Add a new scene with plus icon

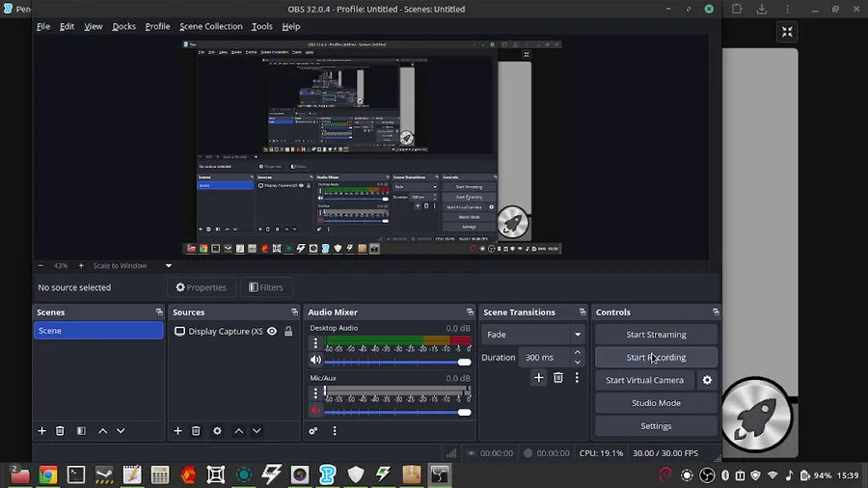coord(42,430)
